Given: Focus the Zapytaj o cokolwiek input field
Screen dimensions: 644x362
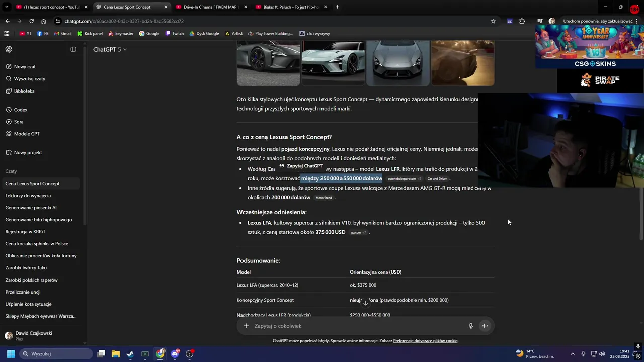Looking at the screenshot, I should 357,326.
